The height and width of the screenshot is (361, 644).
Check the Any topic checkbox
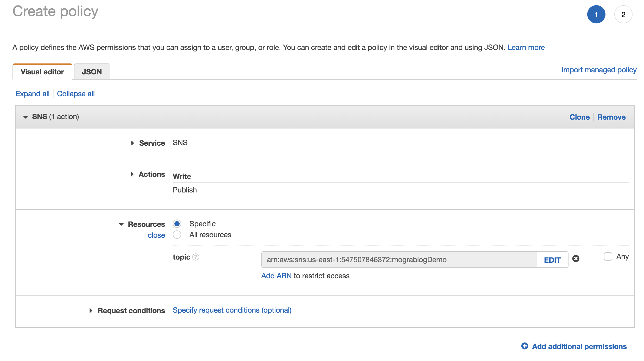pos(608,256)
